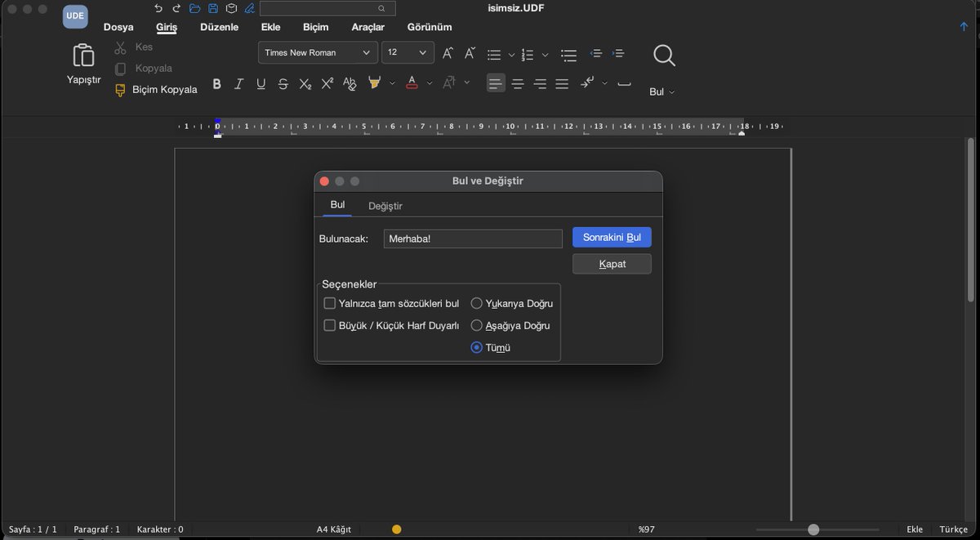This screenshot has height=540, width=980.
Task: Toggle bold formatting
Action: tap(216, 83)
